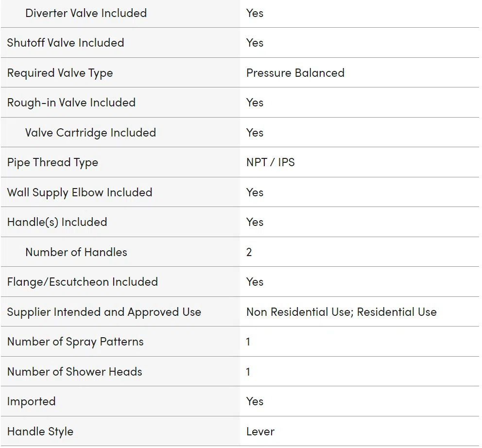Screen dimensions: 482x448
Task: Select the value 2 for Number of Handles
Action: 249,252
